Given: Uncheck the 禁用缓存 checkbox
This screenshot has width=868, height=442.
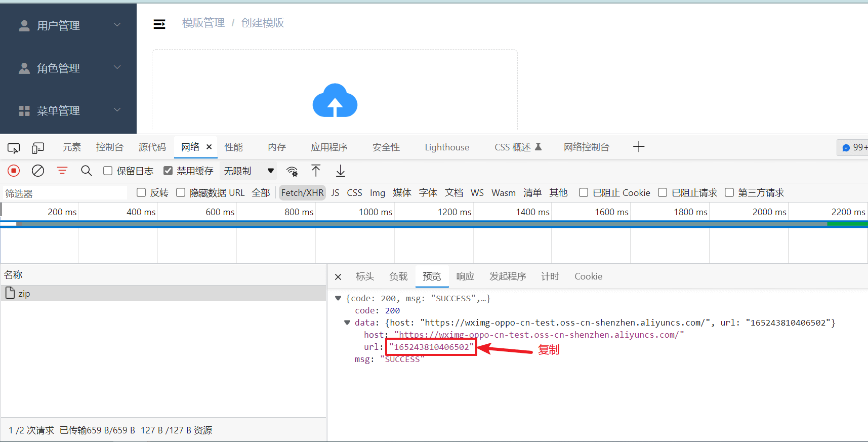Looking at the screenshot, I should [x=168, y=171].
